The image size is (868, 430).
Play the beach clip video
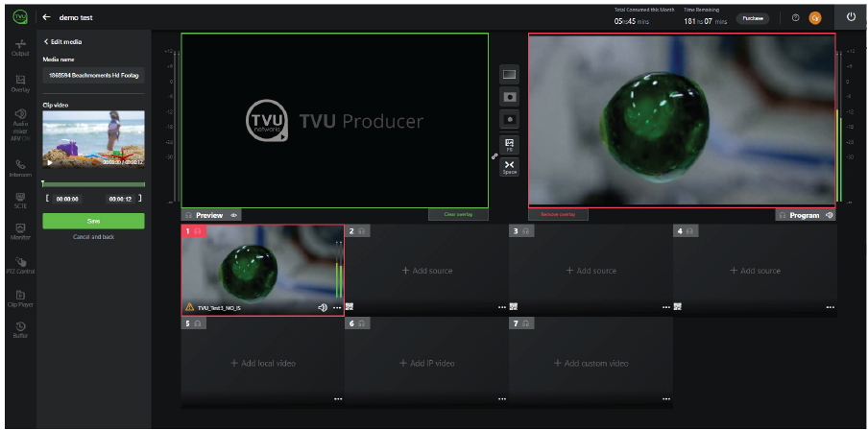(x=50, y=163)
